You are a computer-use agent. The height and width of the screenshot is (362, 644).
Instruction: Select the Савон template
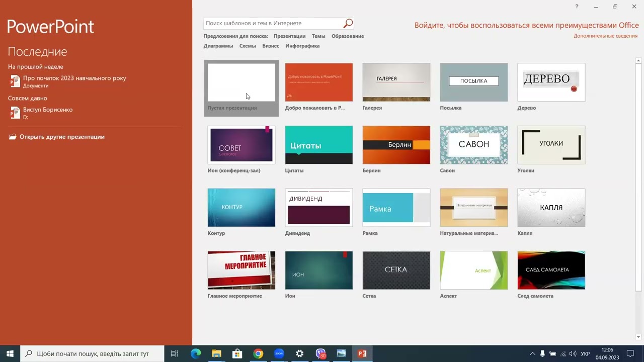tap(474, 151)
